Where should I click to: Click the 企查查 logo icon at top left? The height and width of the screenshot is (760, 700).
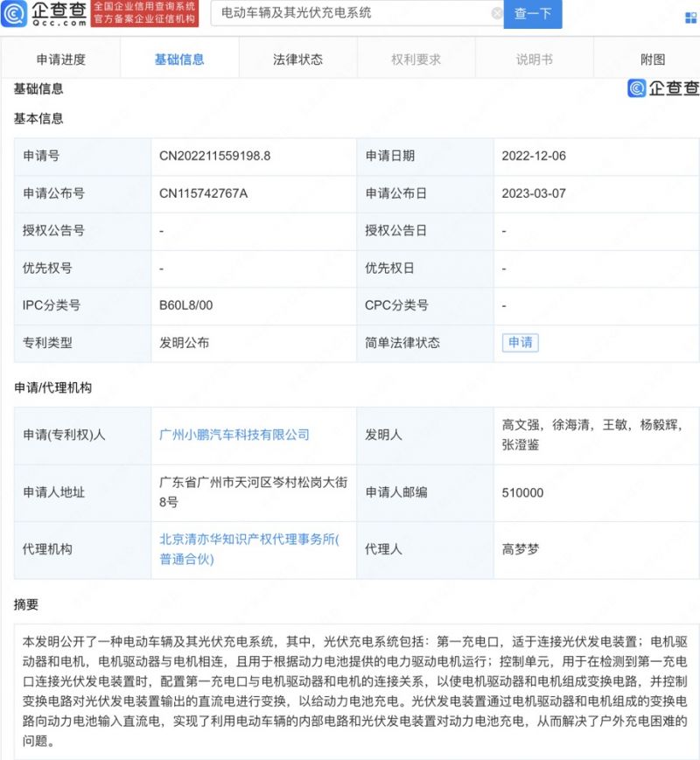14,14
